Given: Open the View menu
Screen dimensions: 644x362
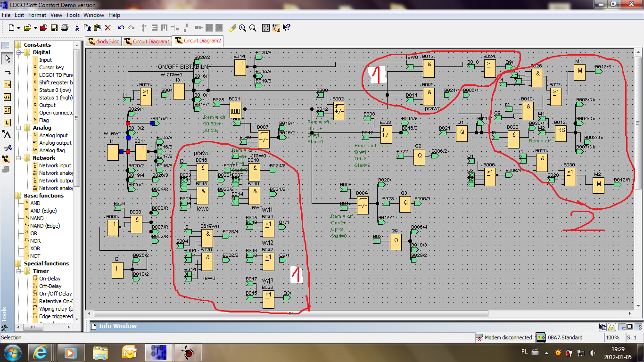Looking at the screenshot, I should (x=56, y=15).
